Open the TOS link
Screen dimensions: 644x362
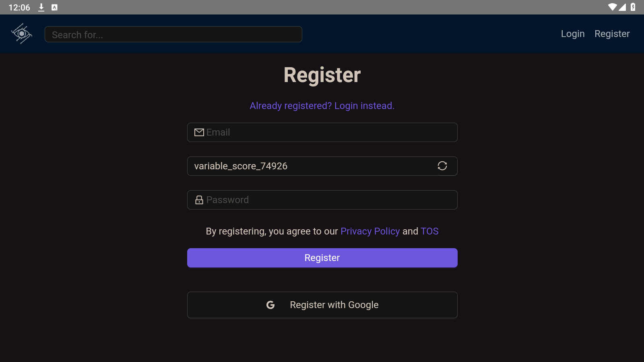coord(429,231)
